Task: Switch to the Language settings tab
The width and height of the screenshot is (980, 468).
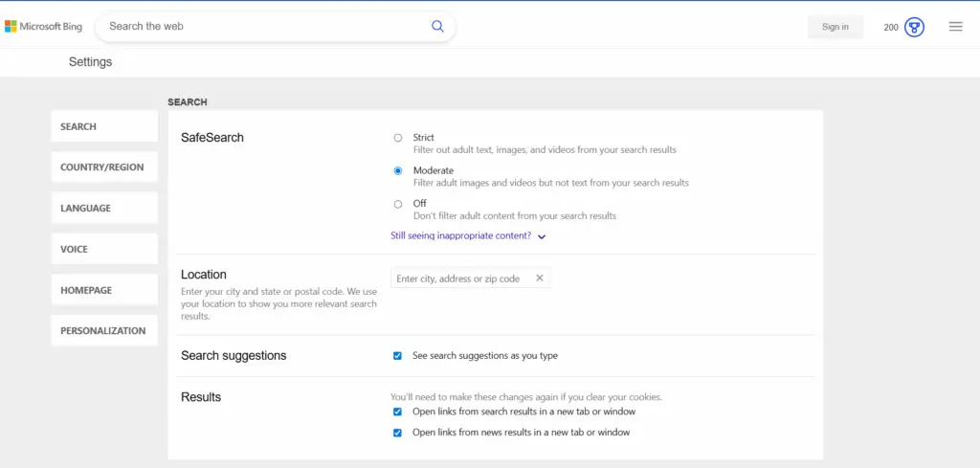Action: 103,209
